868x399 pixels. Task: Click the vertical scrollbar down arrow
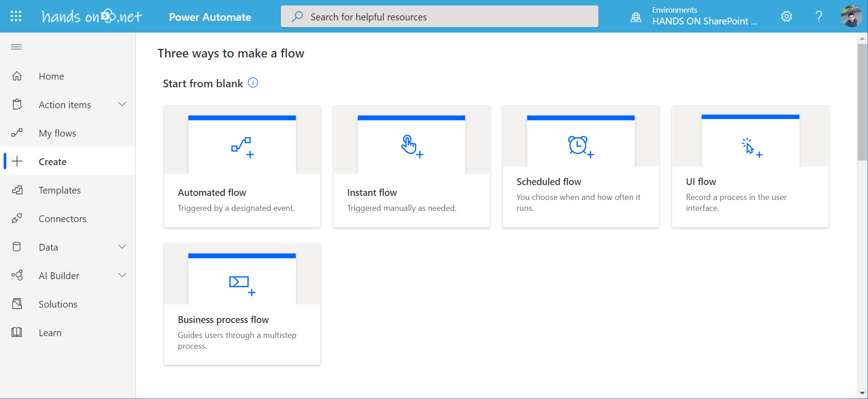pos(862,393)
